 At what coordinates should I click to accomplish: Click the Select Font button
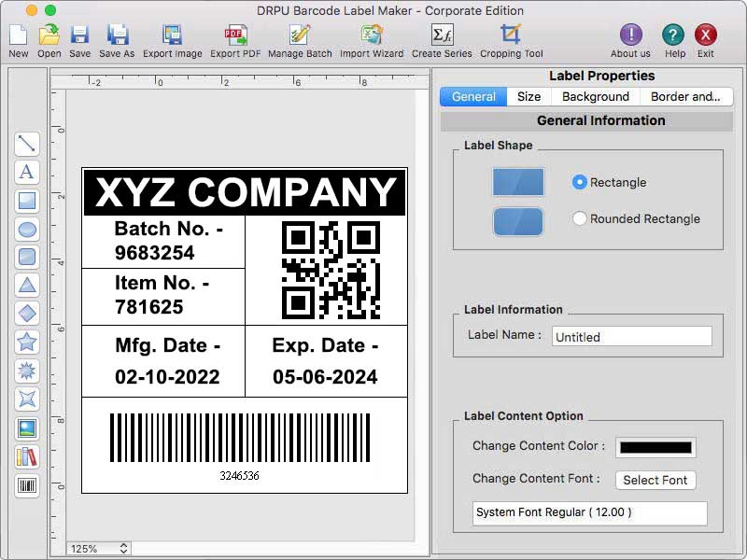655,480
